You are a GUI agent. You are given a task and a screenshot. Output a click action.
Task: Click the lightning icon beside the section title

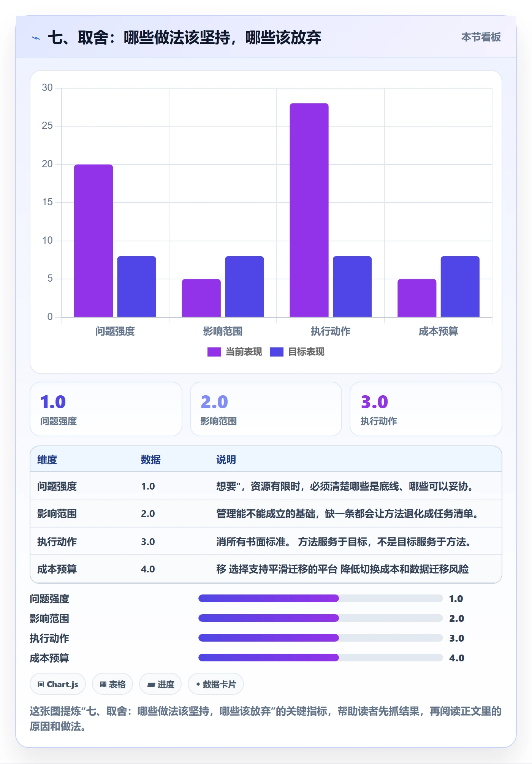coord(36,38)
